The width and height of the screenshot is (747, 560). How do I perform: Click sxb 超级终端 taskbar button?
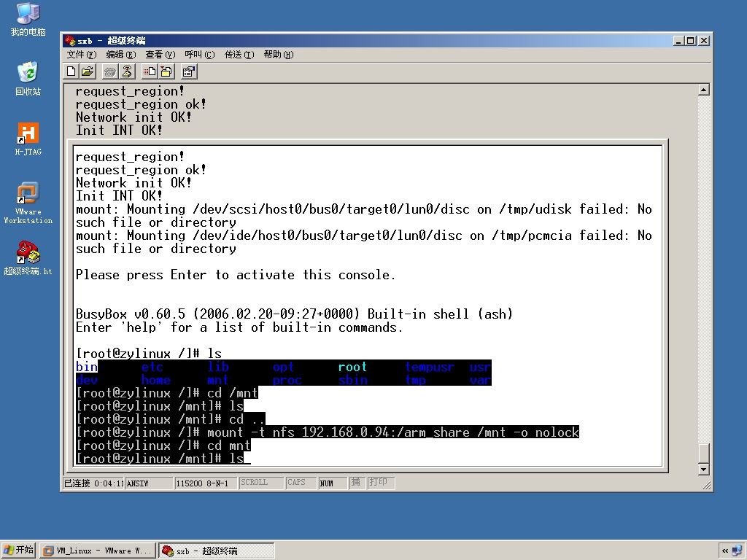click(217, 551)
